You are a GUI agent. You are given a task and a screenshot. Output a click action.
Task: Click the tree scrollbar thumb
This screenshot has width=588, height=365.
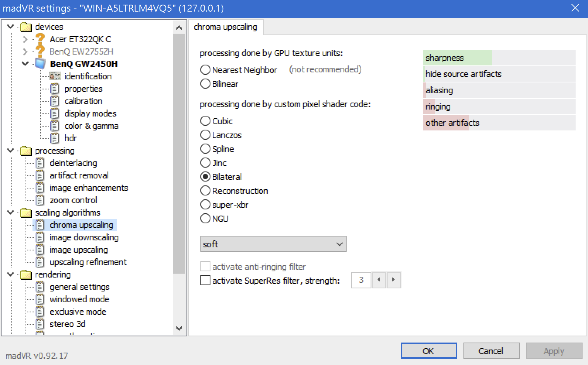coord(179,154)
